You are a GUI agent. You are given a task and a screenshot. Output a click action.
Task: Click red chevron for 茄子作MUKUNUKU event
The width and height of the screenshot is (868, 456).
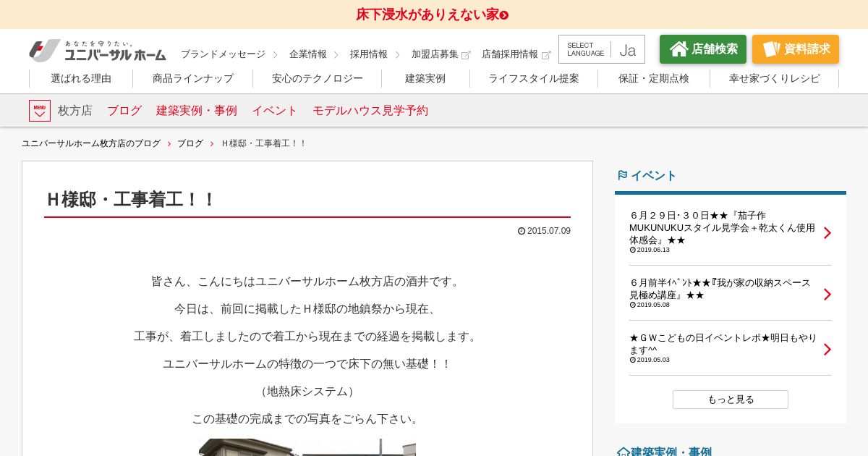click(x=827, y=233)
